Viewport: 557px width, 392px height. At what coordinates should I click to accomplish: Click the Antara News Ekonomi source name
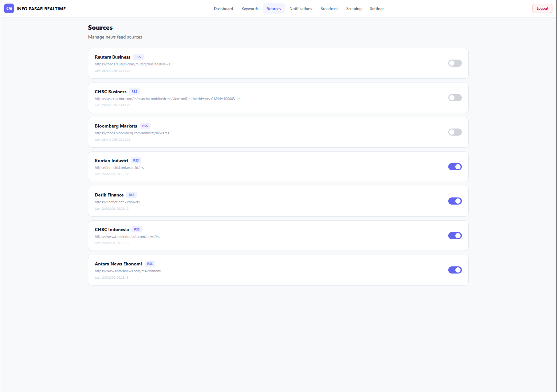point(118,264)
